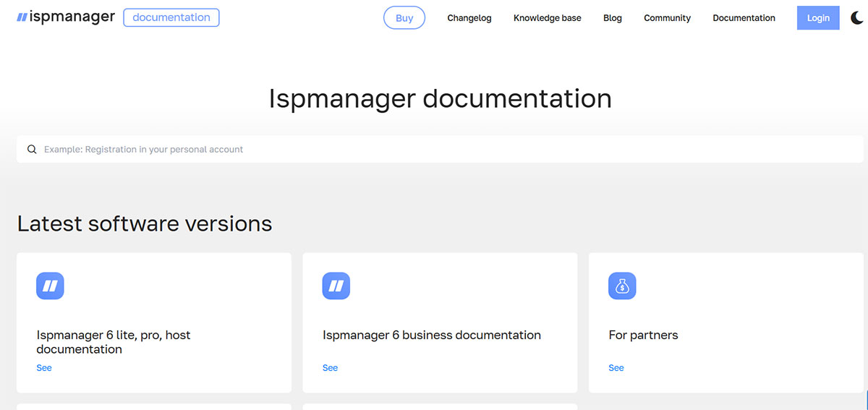Click the Login button
The width and height of the screenshot is (868, 410).
click(818, 18)
